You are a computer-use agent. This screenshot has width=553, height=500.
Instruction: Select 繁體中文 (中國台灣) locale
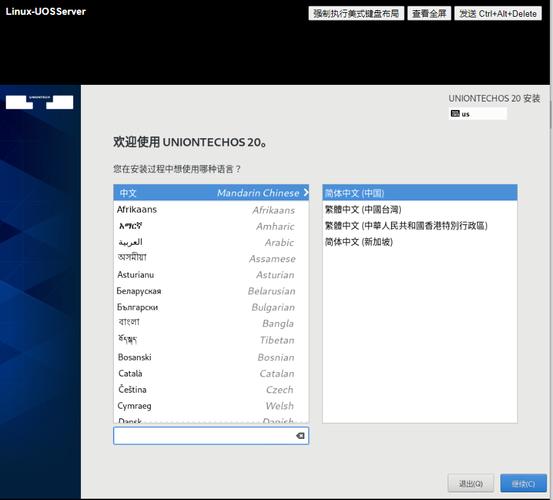pos(420,209)
